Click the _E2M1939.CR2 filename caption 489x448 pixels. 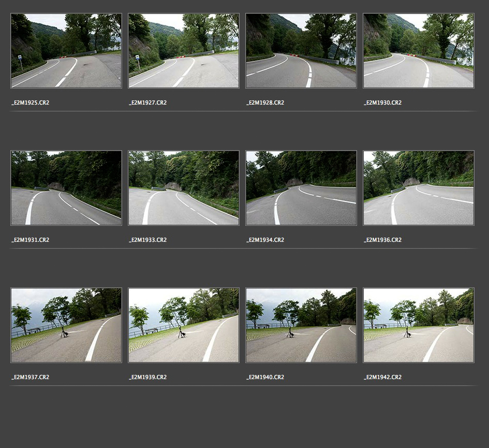[x=148, y=377]
